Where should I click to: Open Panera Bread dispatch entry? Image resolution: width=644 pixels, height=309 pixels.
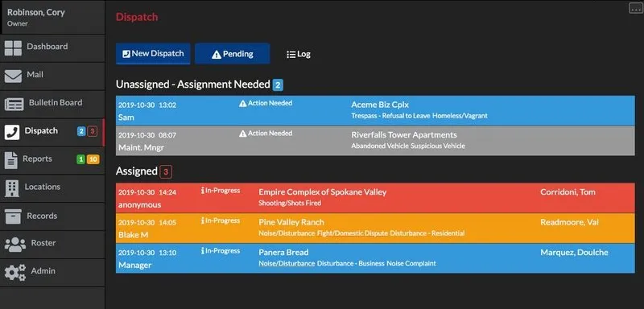point(375,258)
